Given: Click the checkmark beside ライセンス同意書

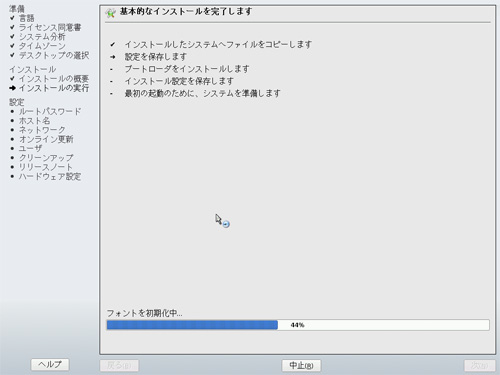Looking at the screenshot, I should [12, 27].
